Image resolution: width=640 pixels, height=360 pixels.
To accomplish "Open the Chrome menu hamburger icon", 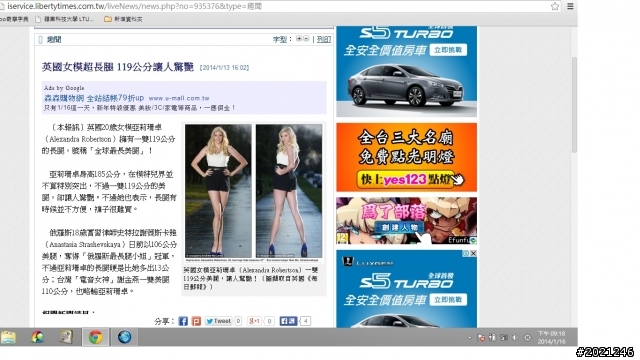I will [570, 6].
